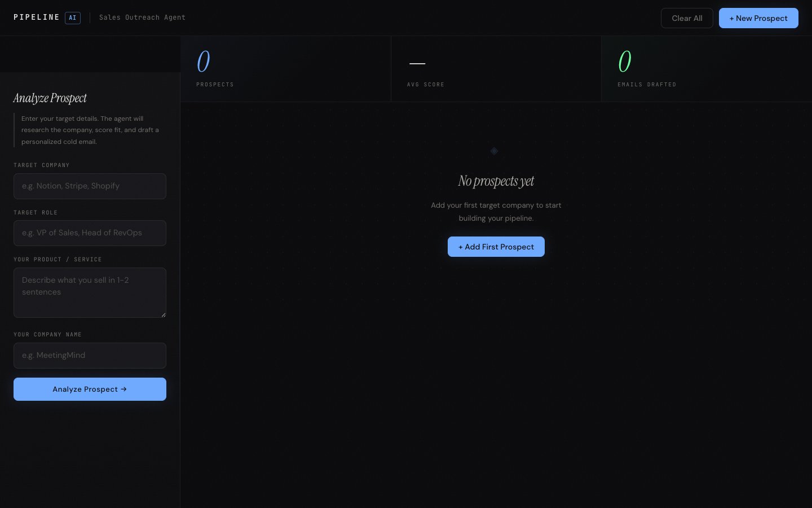Select the Prospects counter showing 0
This screenshot has height=508, width=812.
pos(203,61)
